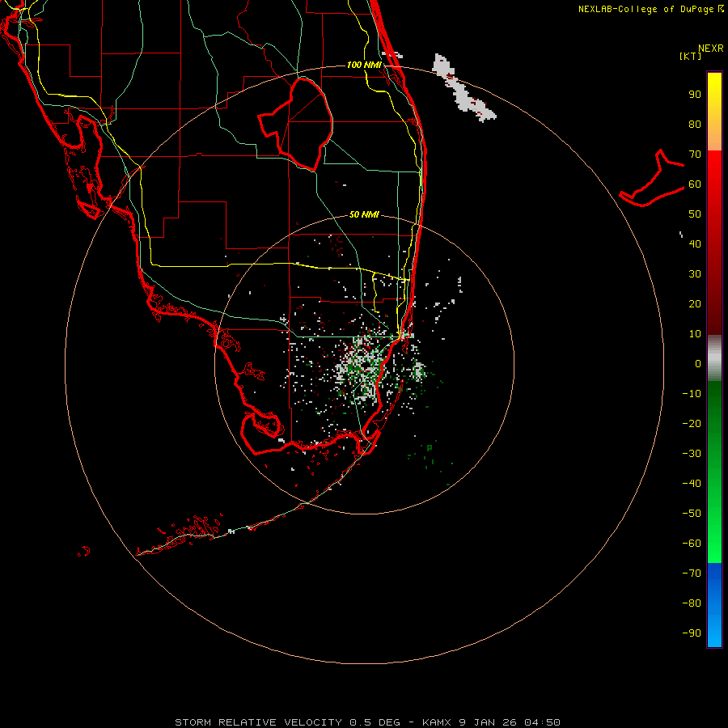The width and height of the screenshot is (728, 728).
Task: Click the 60 value on velocity scale
Action: pyautogui.click(x=695, y=184)
